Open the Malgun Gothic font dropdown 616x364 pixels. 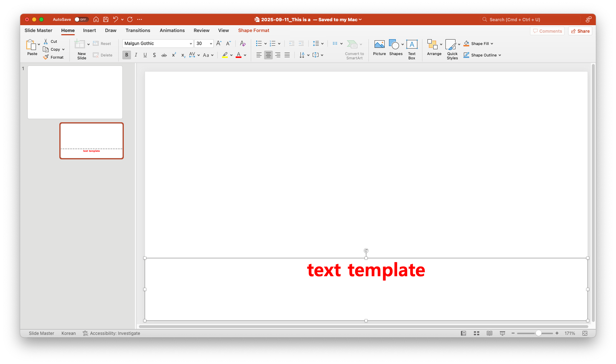coord(191,44)
